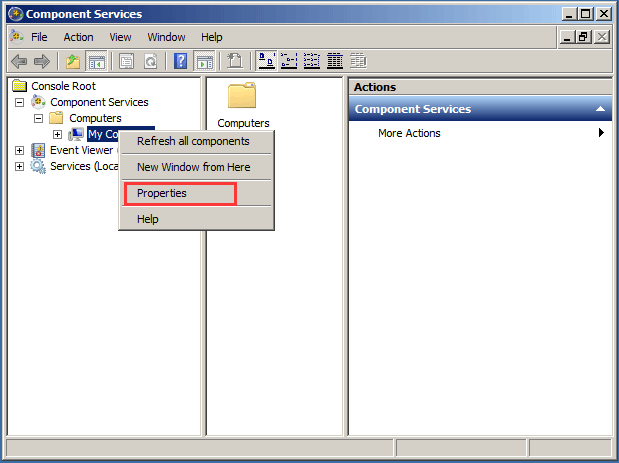Select Console Root in the tree
This screenshot has width=619, height=463.
tap(64, 86)
